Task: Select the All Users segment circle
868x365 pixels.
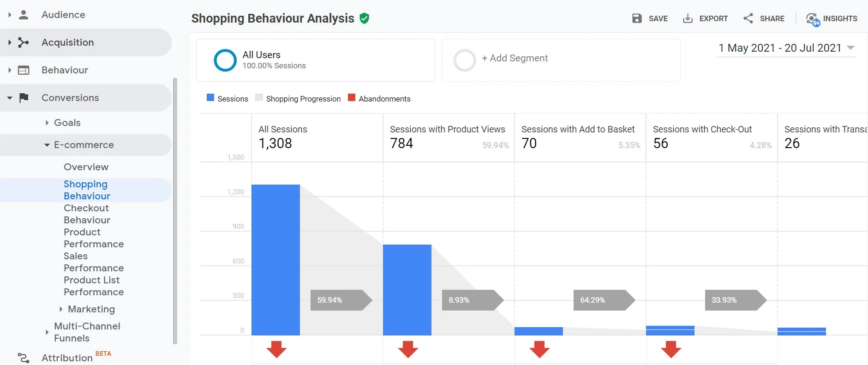Action: coord(225,60)
